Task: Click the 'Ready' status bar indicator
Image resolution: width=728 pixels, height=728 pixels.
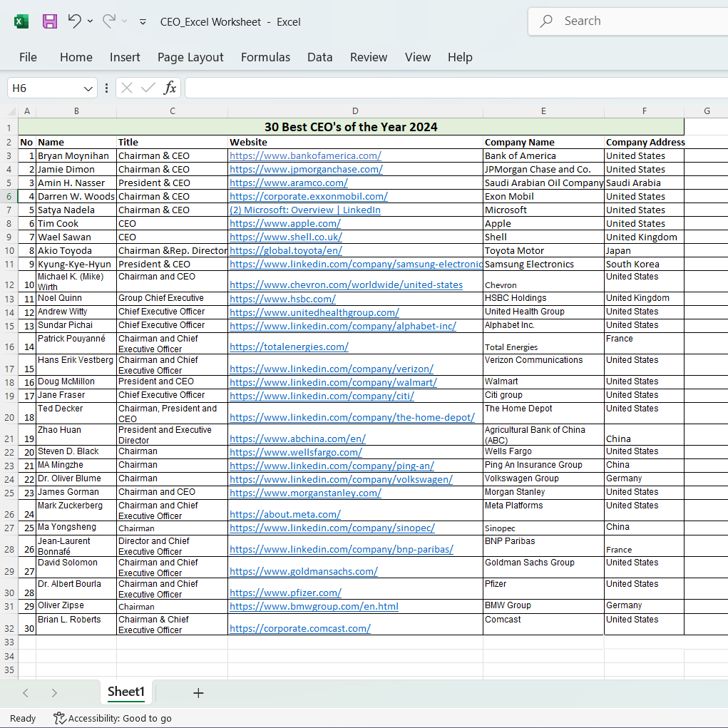Action: click(23, 718)
